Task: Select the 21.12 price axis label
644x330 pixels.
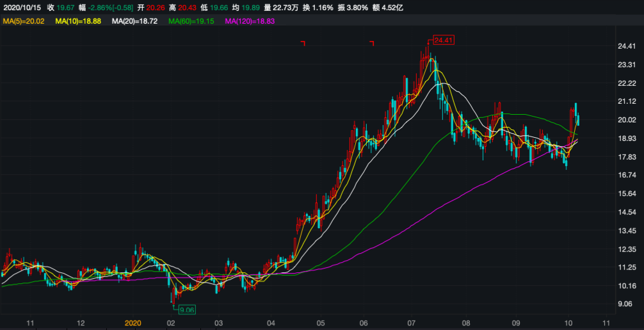Action: coord(626,101)
